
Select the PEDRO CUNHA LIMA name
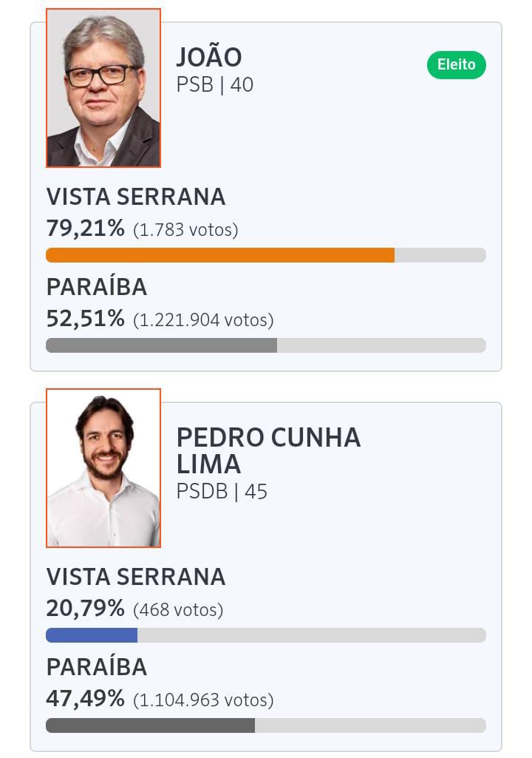click(268, 450)
